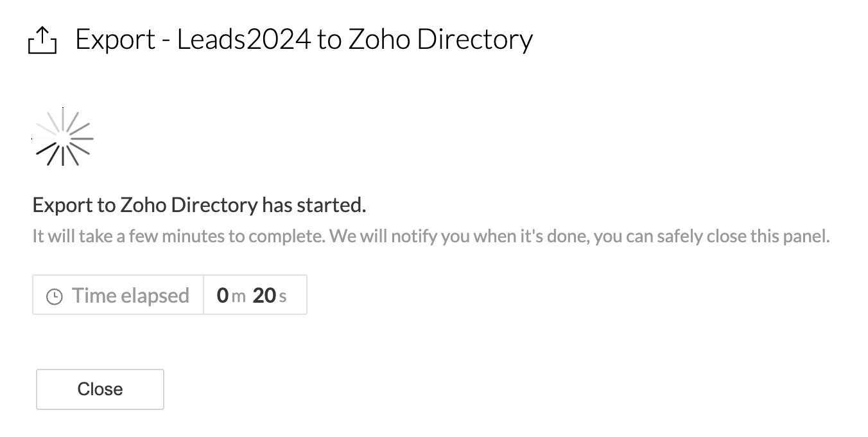Click "Export to" in the bold status message

click(x=74, y=206)
